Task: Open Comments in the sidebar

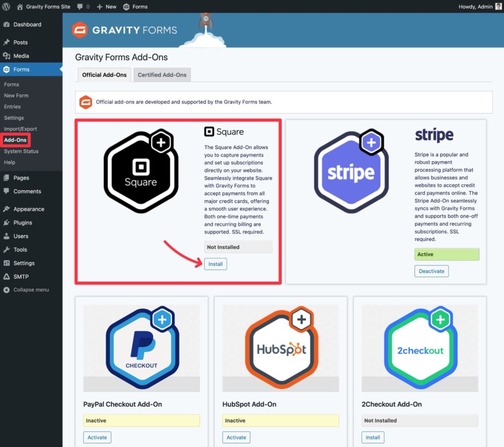Action: pos(28,191)
